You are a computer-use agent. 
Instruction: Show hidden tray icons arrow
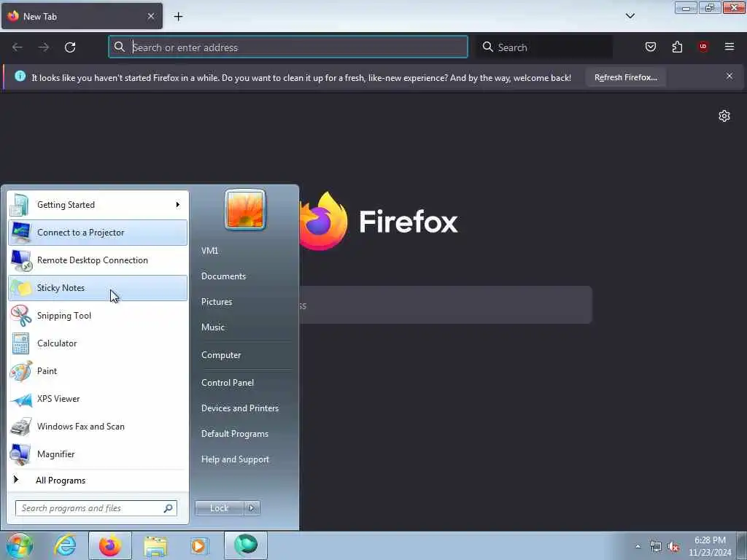(638, 546)
